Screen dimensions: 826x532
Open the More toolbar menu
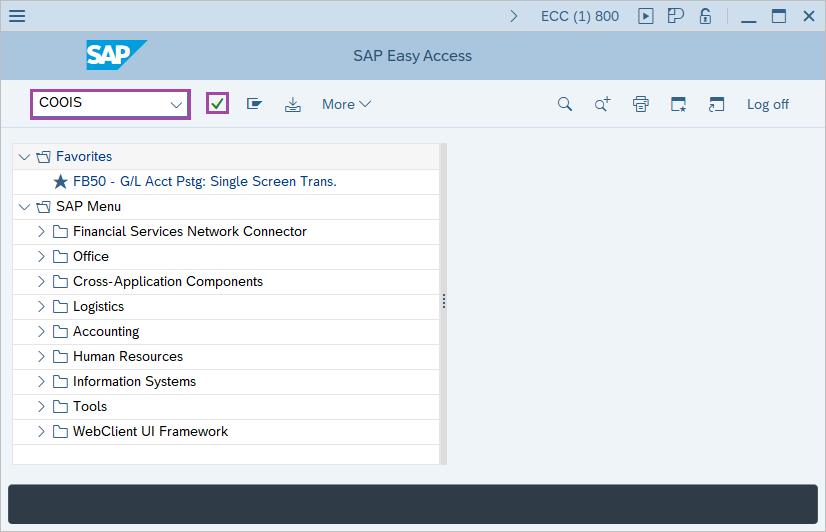346,104
